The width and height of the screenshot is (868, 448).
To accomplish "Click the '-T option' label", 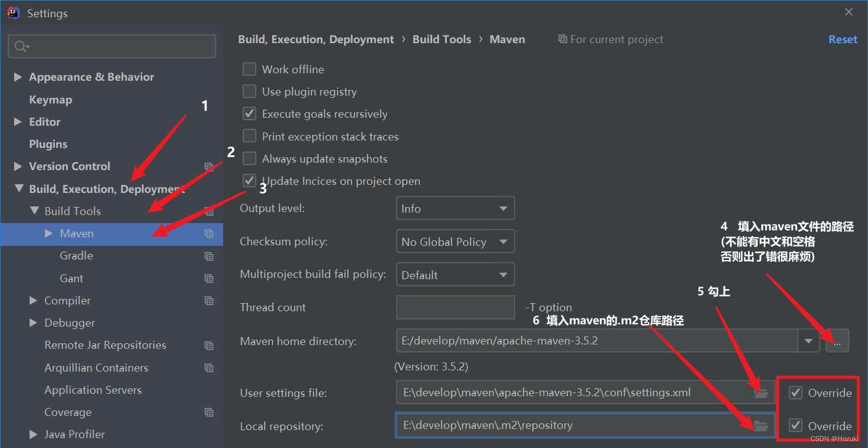I will [549, 307].
